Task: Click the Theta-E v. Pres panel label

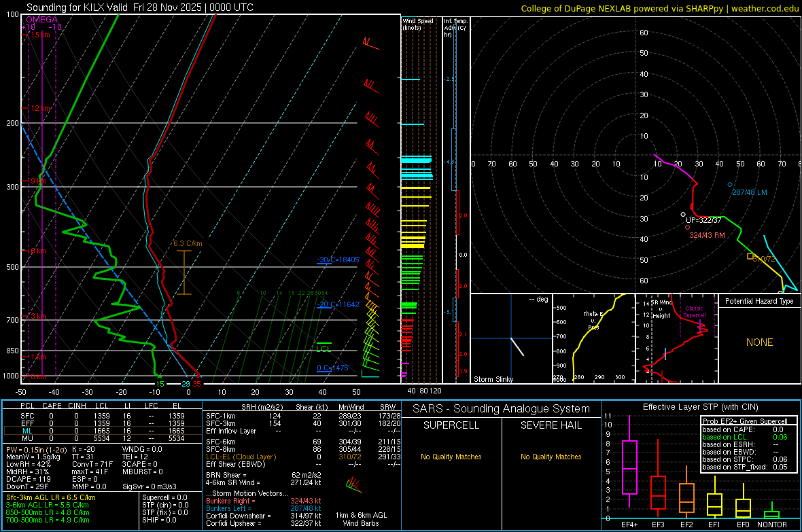Action: point(593,320)
